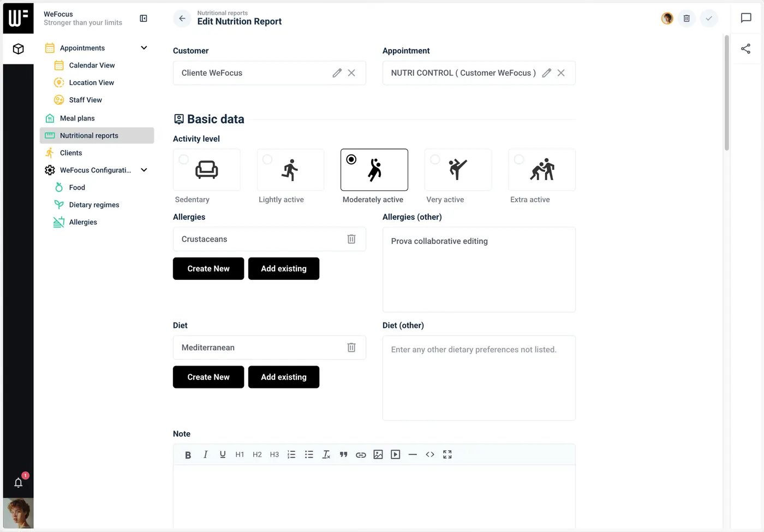Screen dimensions: 764x532
Task: Click Create New under Diet
Action: [x=208, y=377]
